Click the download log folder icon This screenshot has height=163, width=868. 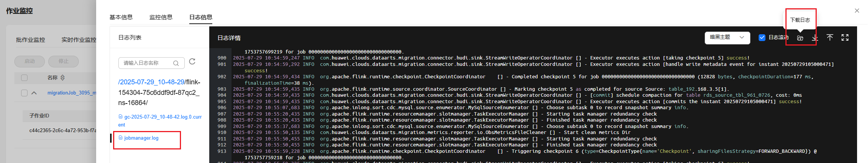[x=800, y=38]
